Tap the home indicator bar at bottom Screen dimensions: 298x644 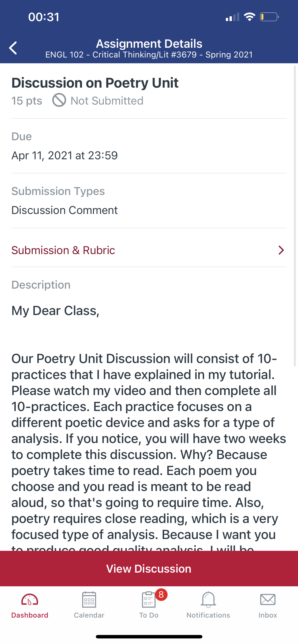(149, 637)
